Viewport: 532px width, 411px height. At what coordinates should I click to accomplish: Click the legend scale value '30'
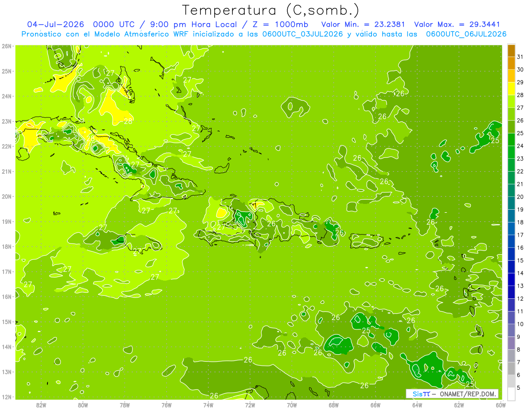pyautogui.click(x=520, y=70)
